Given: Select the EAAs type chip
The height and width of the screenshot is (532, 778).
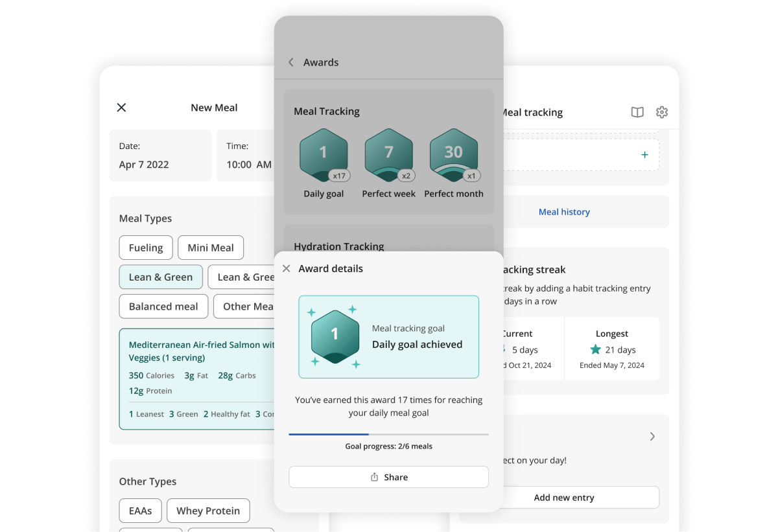Looking at the screenshot, I should coord(140,511).
